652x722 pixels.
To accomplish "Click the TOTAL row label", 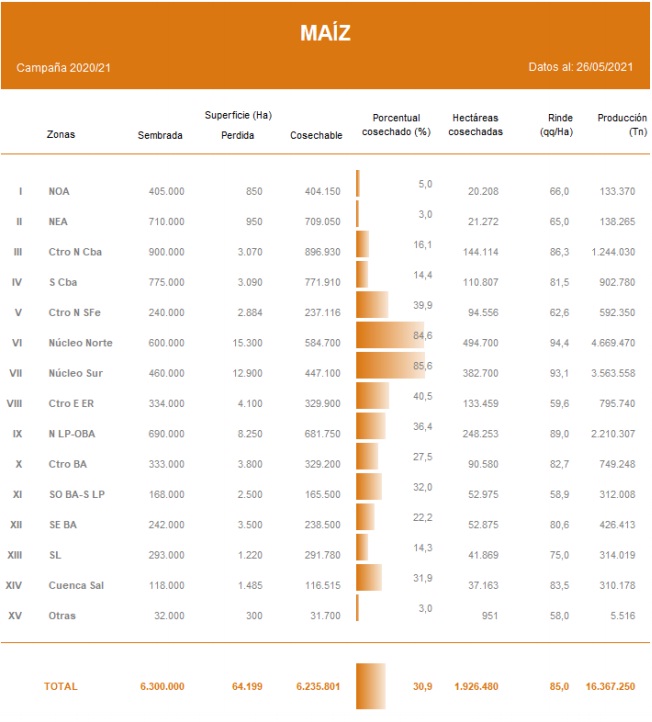I will click(x=60, y=686).
